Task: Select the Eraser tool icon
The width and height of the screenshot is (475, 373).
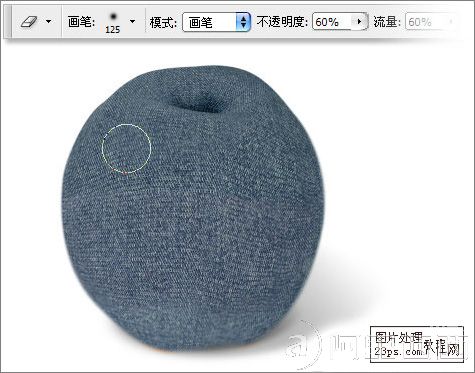Action: pyautogui.click(x=28, y=22)
